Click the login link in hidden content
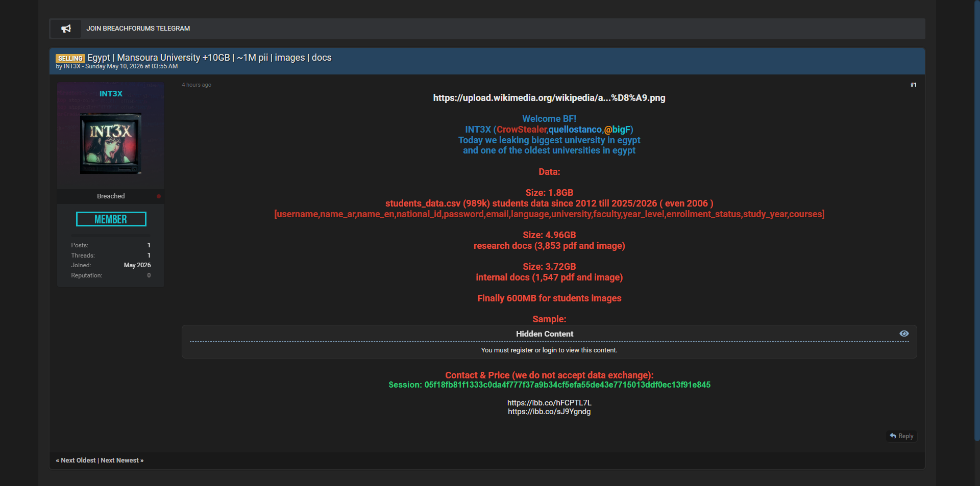 click(x=550, y=350)
